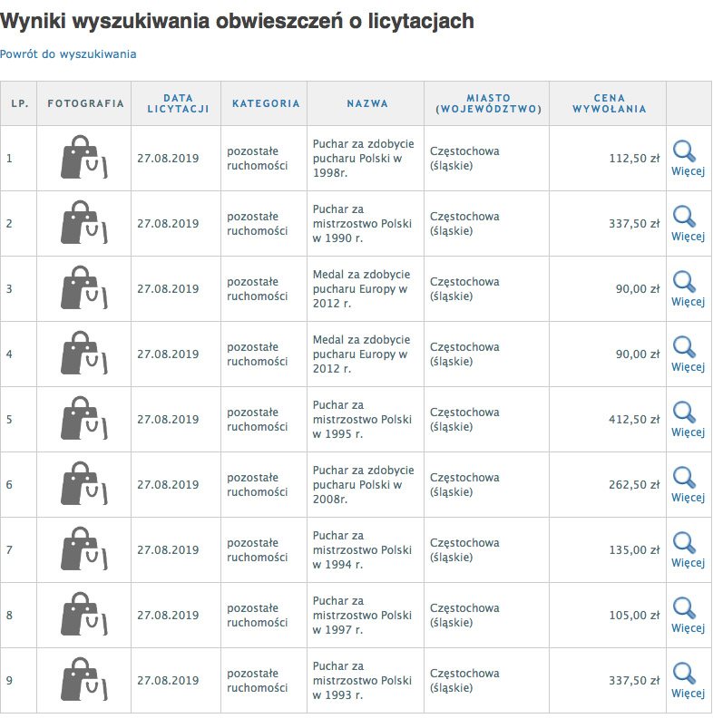Image resolution: width=713 pixels, height=728 pixels.
Task: Click shopping bag photo icon in row 6
Action: point(84,483)
